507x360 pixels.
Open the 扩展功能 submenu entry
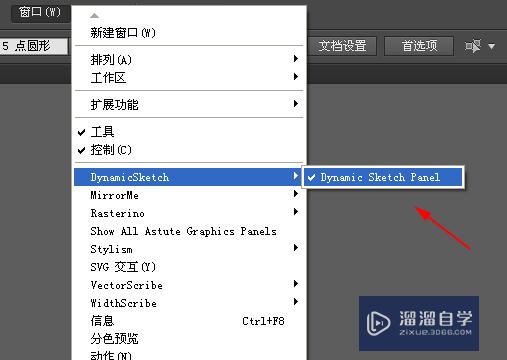189,105
